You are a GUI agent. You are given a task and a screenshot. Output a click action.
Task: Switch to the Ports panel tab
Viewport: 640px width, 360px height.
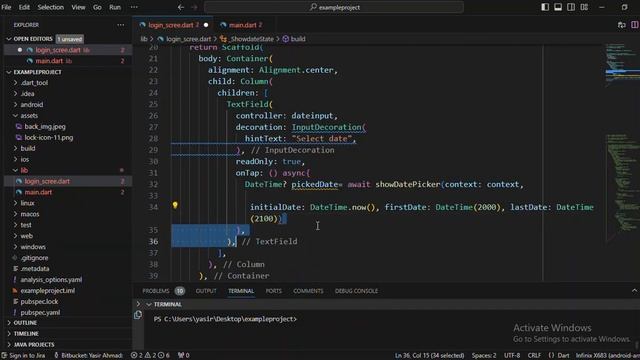pyautogui.click(x=273, y=291)
